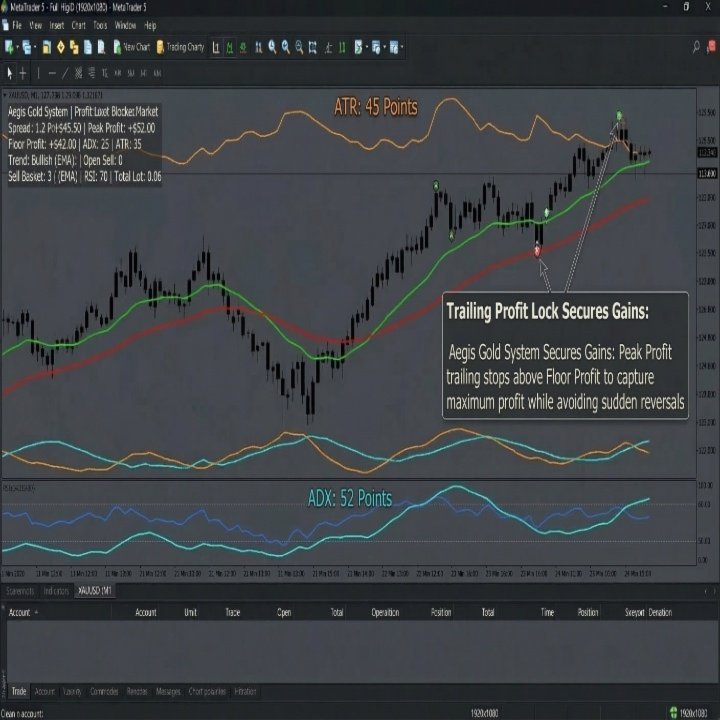Switch to bar chart type
Screen dimensions: 720x720
click(216, 47)
